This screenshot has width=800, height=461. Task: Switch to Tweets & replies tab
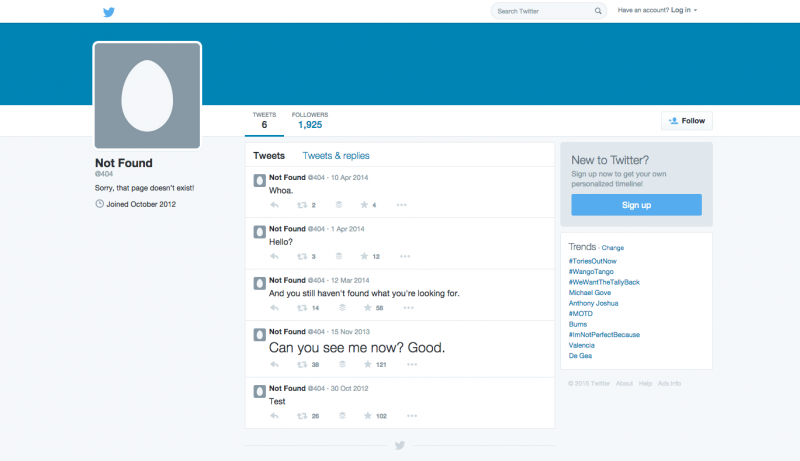(x=336, y=156)
